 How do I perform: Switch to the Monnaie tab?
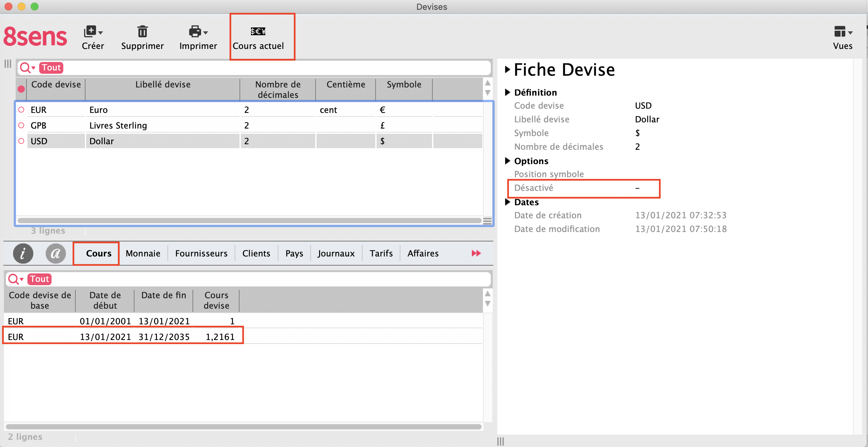[x=143, y=253]
